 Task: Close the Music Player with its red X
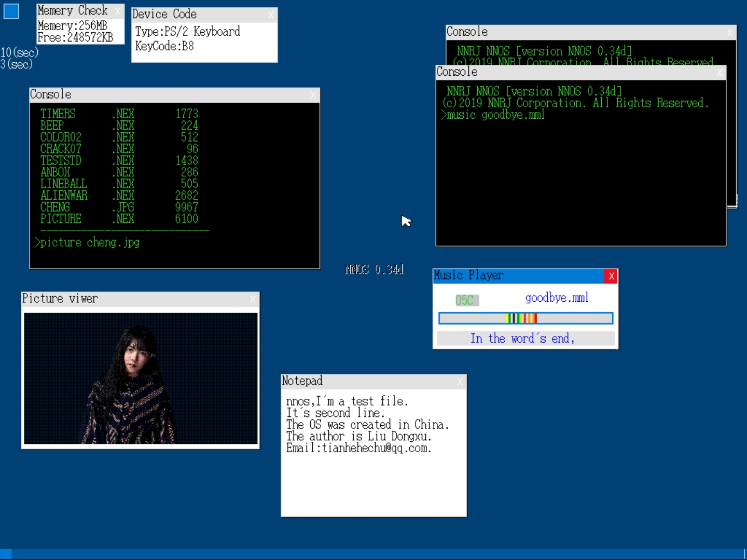[x=611, y=276]
